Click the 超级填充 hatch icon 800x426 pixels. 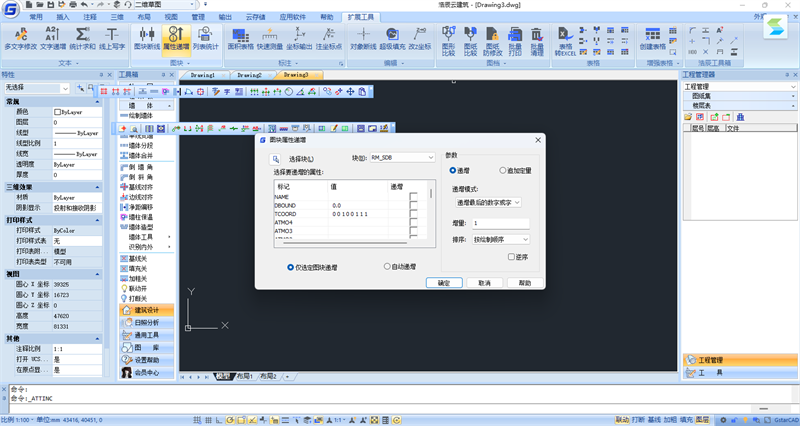tap(392, 34)
